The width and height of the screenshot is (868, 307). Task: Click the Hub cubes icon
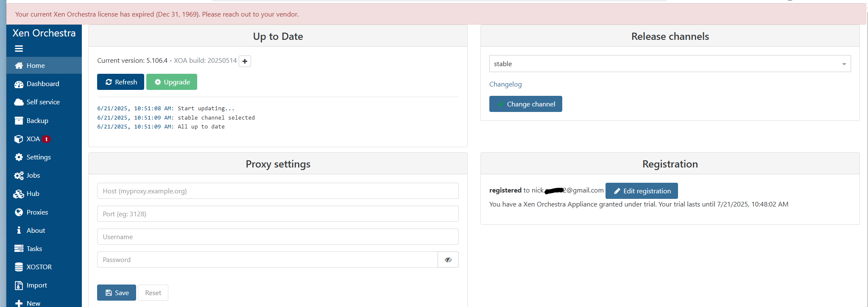(x=19, y=194)
